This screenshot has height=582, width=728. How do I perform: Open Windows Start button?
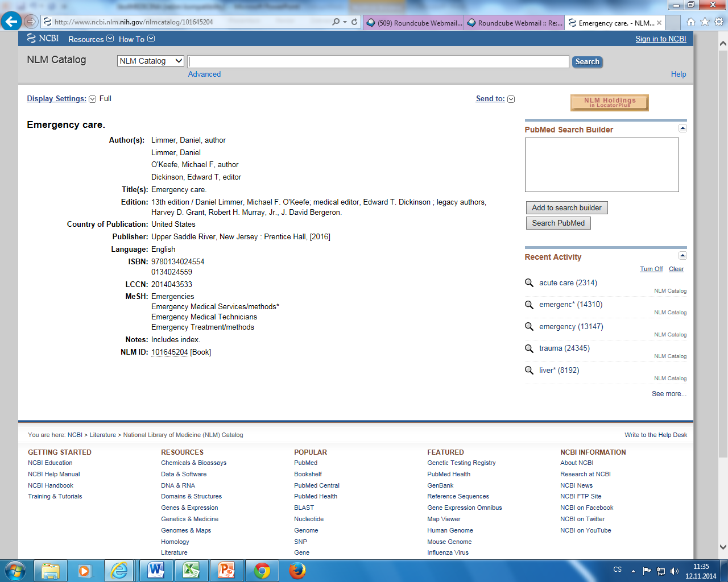15,571
